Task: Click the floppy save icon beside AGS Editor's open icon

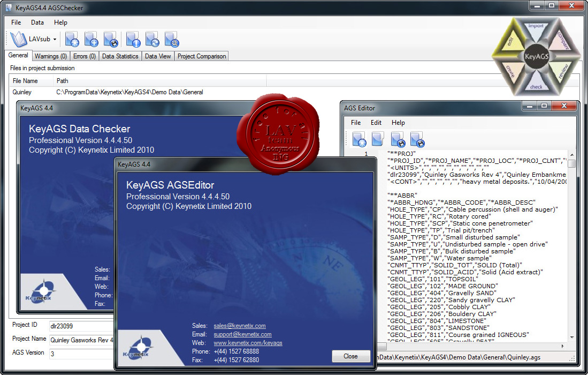Action: click(x=398, y=139)
